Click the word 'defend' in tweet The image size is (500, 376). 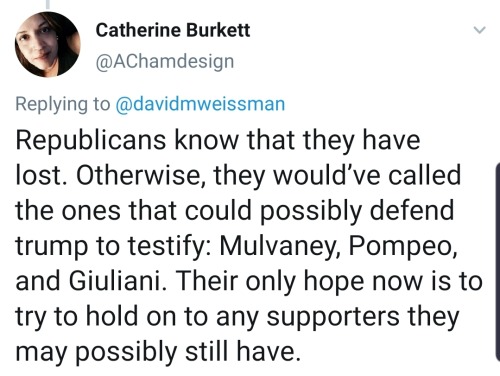coord(412,210)
